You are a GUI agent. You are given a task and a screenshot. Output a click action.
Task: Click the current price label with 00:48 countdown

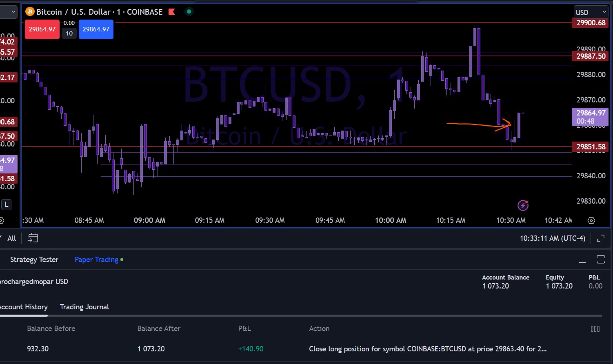point(591,117)
